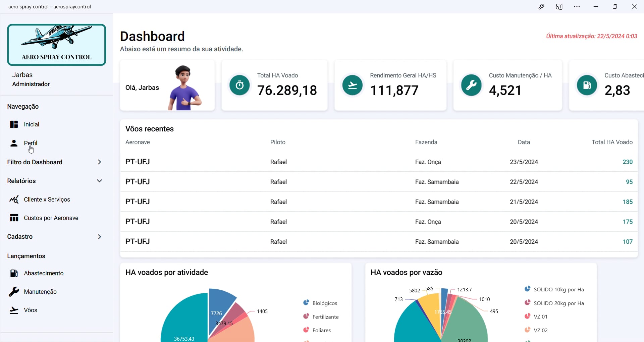Click the Rendimento Geral airplane icon

tap(352, 85)
